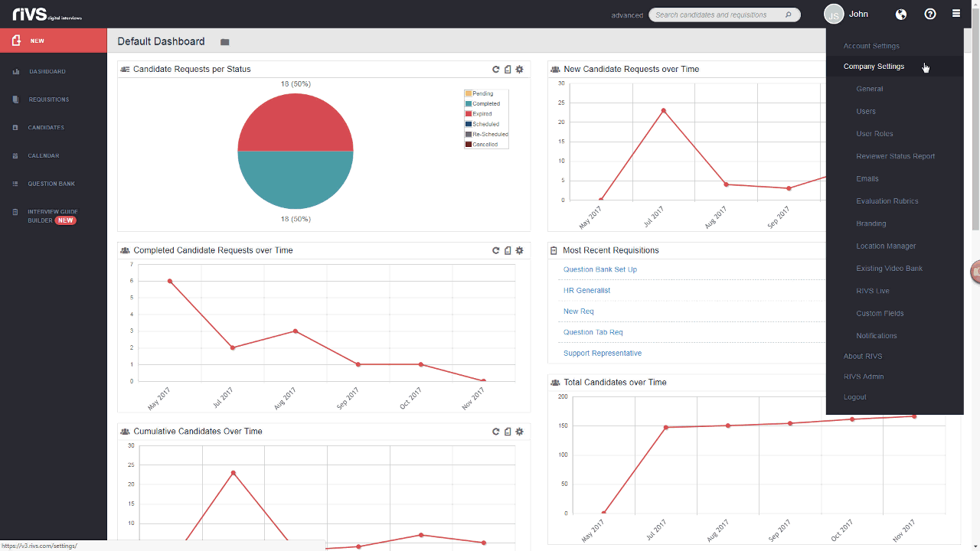Click copy icon on Completed Candidate Requests widget
The width and height of the screenshot is (980, 551).
(x=508, y=250)
